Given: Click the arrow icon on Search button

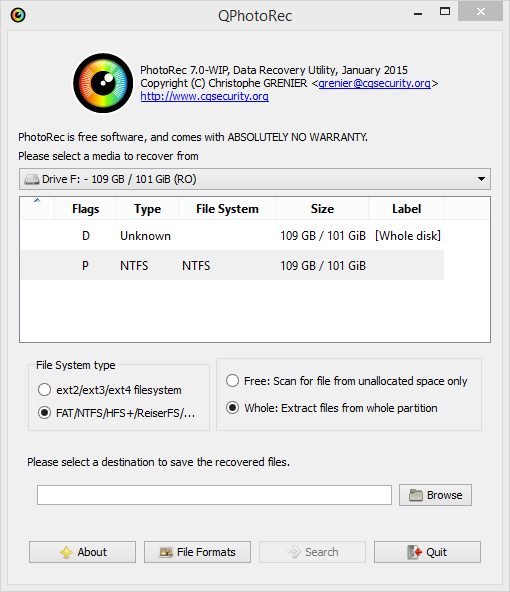Looking at the screenshot, I should click(294, 552).
